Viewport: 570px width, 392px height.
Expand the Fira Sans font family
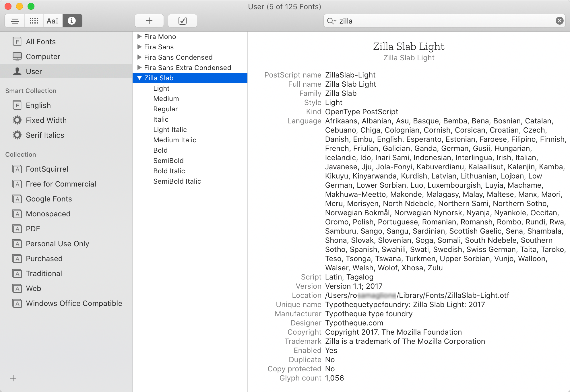click(x=139, y=47)
